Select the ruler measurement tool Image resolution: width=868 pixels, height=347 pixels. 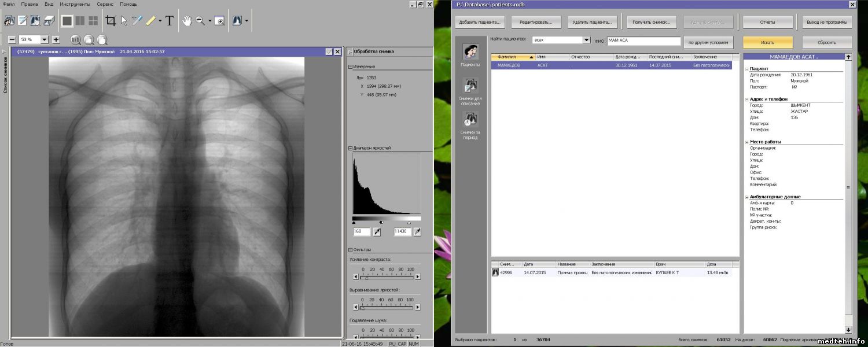pos(150,21)
